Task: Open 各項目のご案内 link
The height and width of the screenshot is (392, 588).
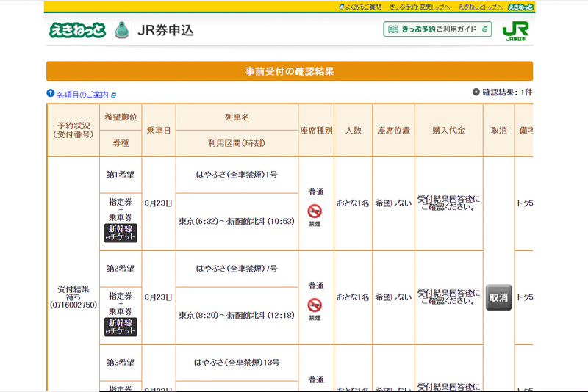Action: 82,95
